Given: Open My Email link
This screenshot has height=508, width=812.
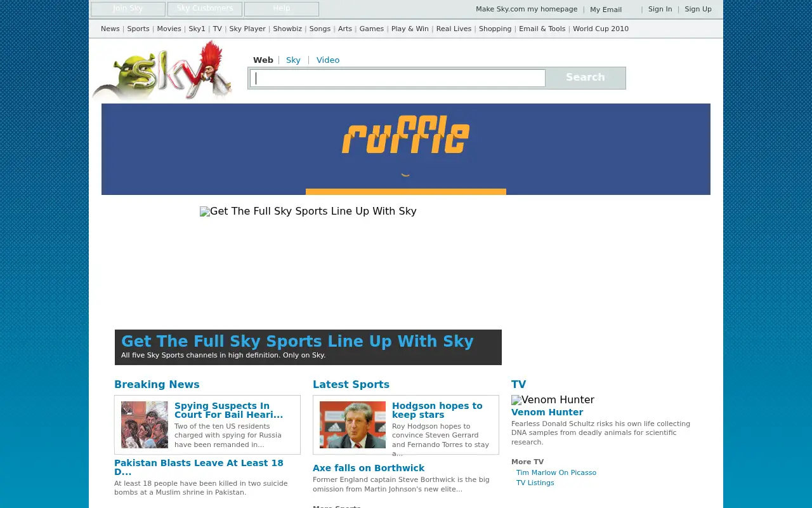Looking at the screenshot, I should point(606,10).
